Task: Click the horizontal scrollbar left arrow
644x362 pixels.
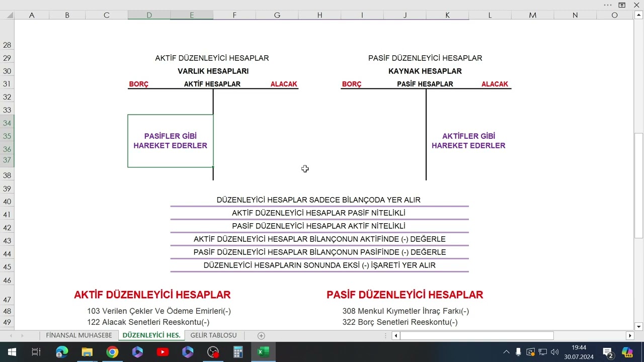Action: point(396,335)
